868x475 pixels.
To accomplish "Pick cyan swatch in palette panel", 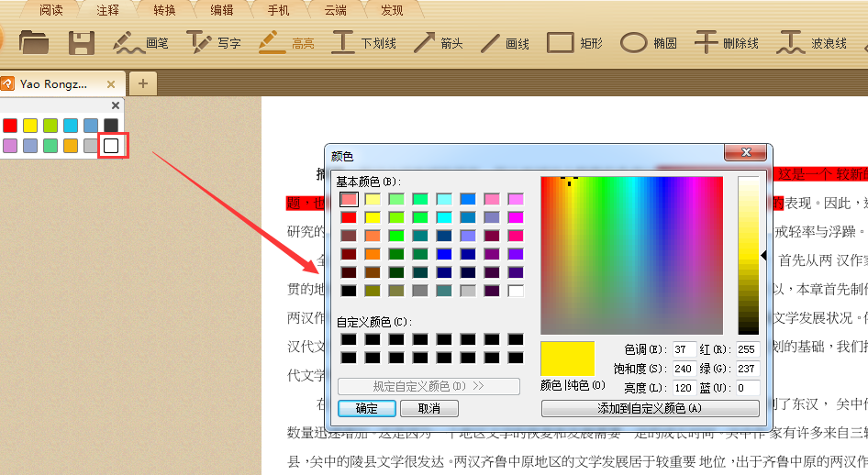I will coord(71,126).
